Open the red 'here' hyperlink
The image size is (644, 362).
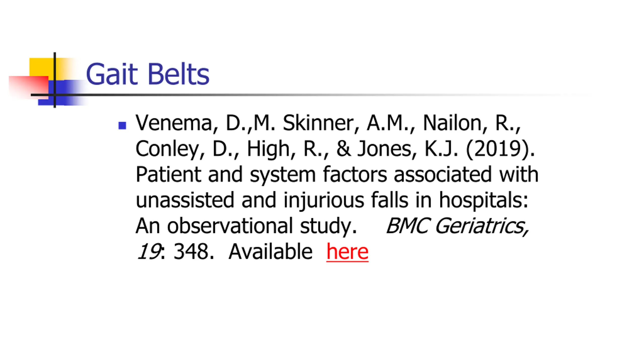(x=347, y=252)
